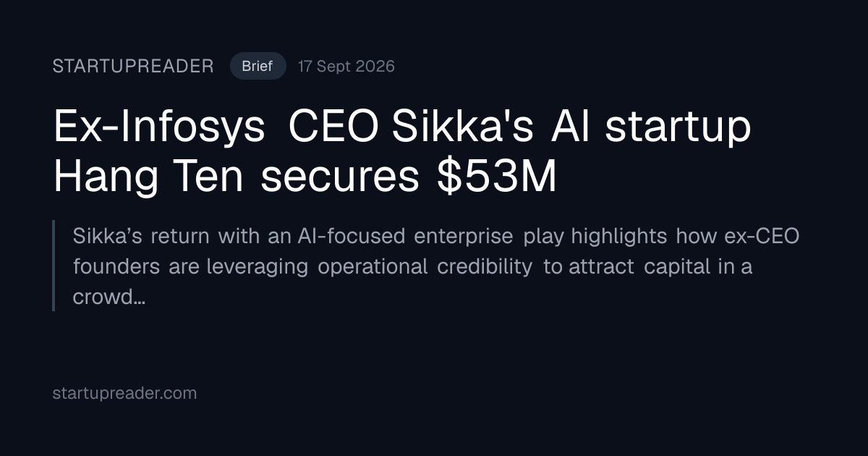Click Sikka's name in the headline
The height and width of the screenshot is (456, 868).
(462, 128)
